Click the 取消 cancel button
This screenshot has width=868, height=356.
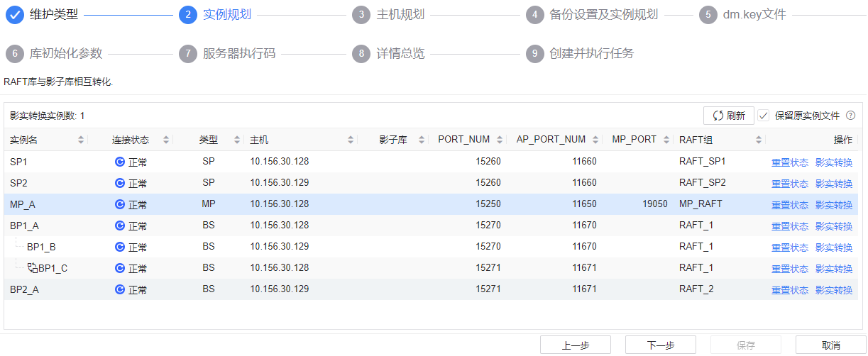click(x=831, y=345)
